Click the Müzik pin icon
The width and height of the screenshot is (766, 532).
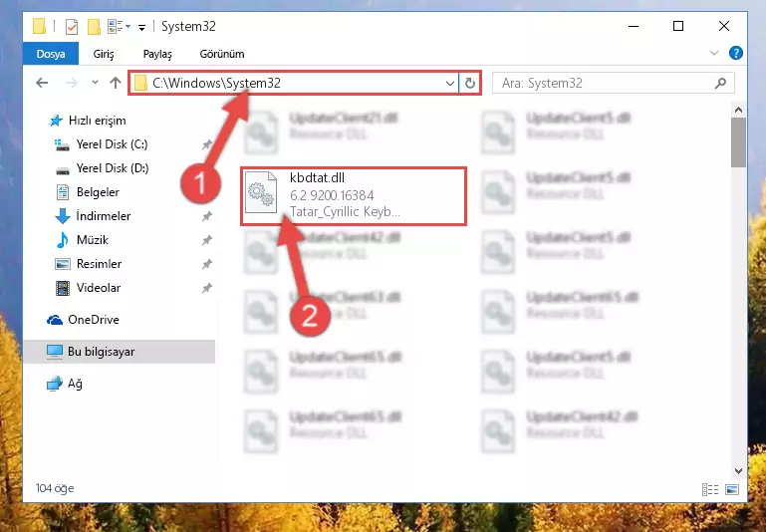coord(206,240)
